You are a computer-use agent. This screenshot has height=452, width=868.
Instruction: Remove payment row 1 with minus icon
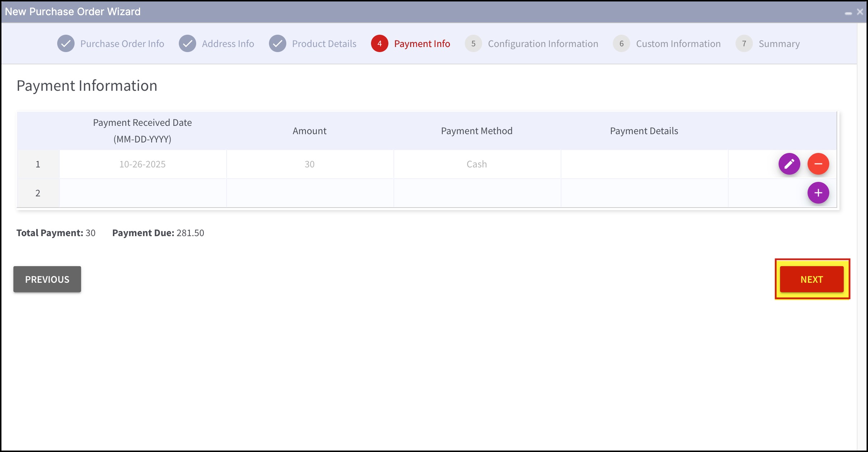click(818, 164)
